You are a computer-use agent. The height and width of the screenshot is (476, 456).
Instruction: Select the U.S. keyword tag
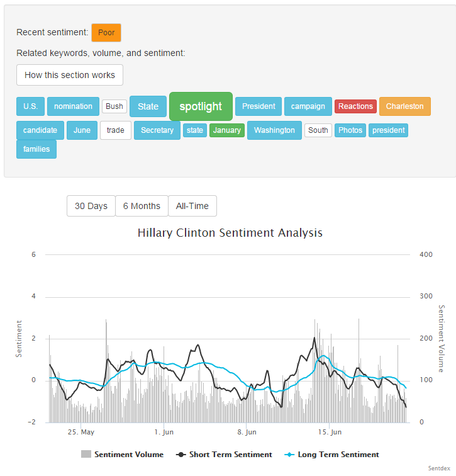[x=31, y=106]
